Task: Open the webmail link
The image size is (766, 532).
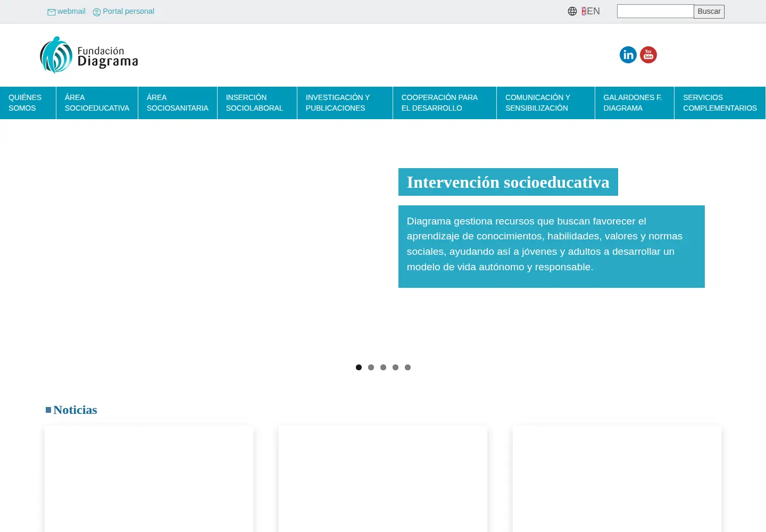Action: [x=71, y=11]
